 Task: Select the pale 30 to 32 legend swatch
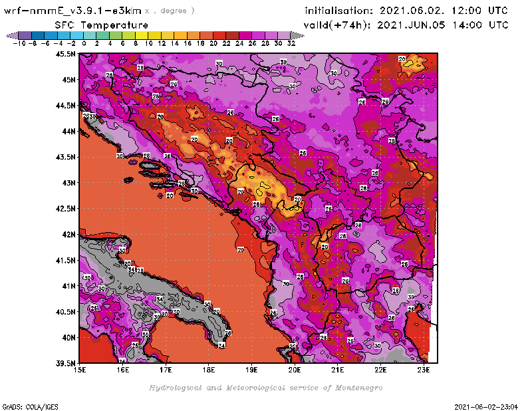pos(285,35)
